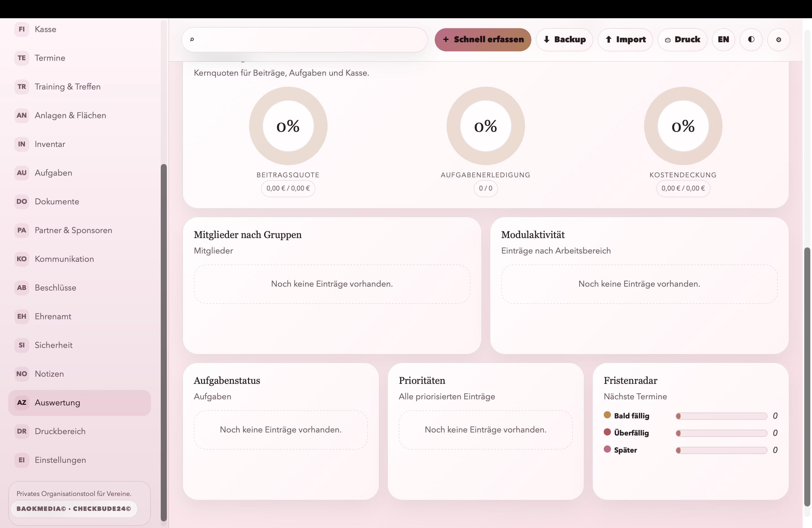Click the main page scrollbar
The image size is (812, 528).
pyautogui.click(x=807, y=377)
